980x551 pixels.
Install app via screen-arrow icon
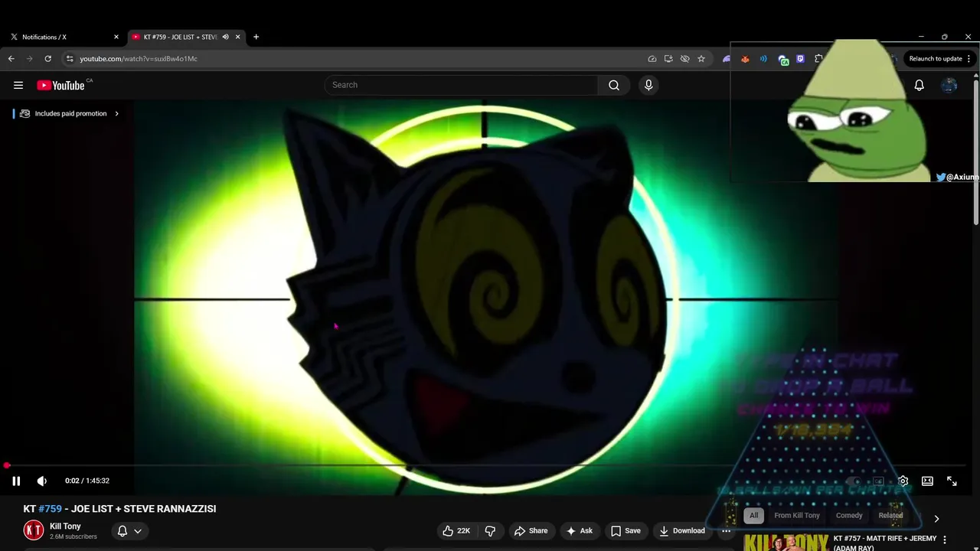tap(668, 58)
